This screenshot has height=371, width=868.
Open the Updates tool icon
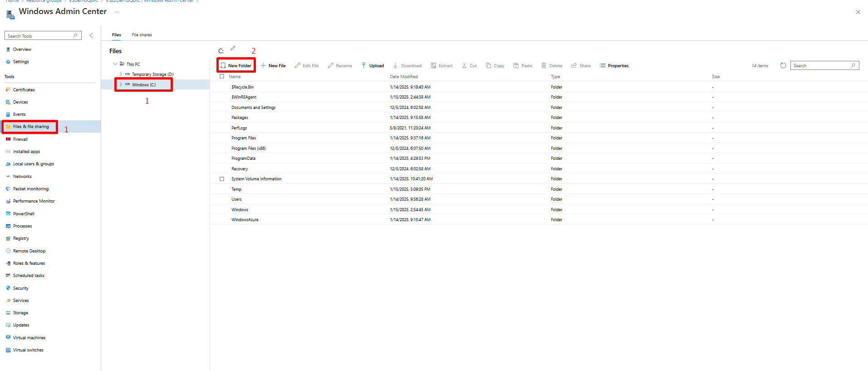8,325
